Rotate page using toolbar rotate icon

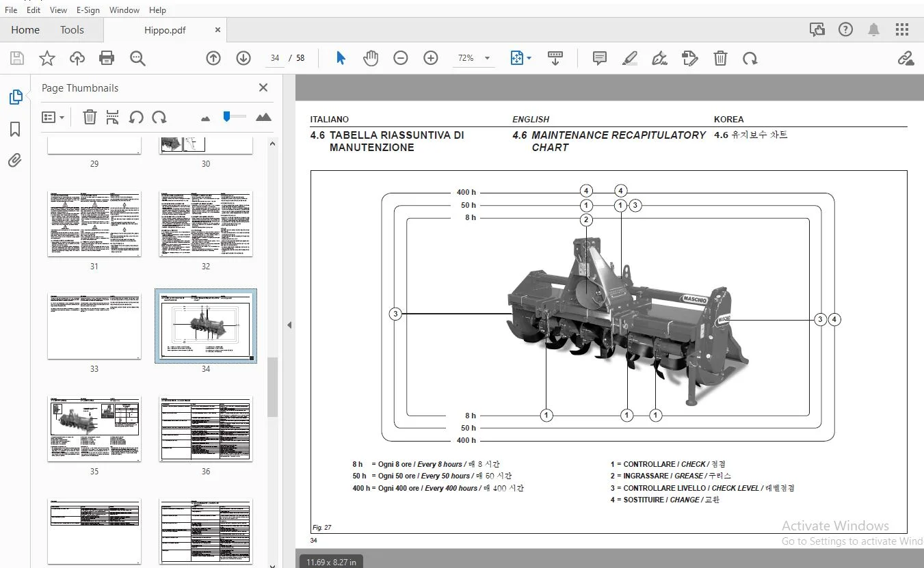[x=750, y=59]
